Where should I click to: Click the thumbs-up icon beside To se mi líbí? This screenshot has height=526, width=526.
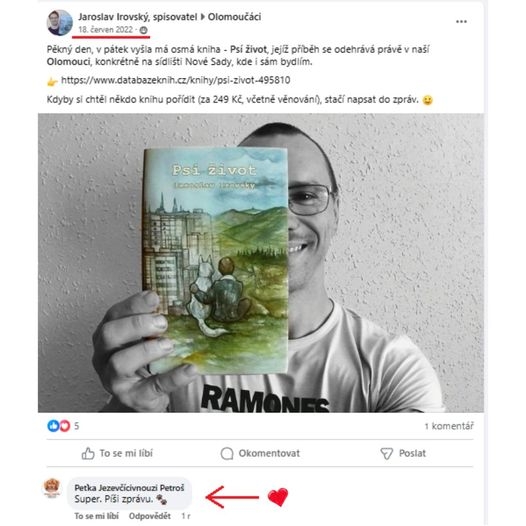point(88,453)
